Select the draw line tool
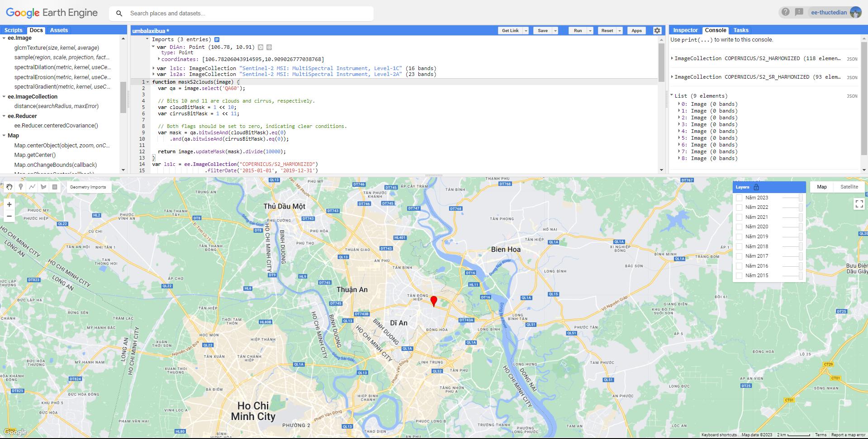Image resolution: width=868 pixels, height=439 pixels. (x=32, y=187)
